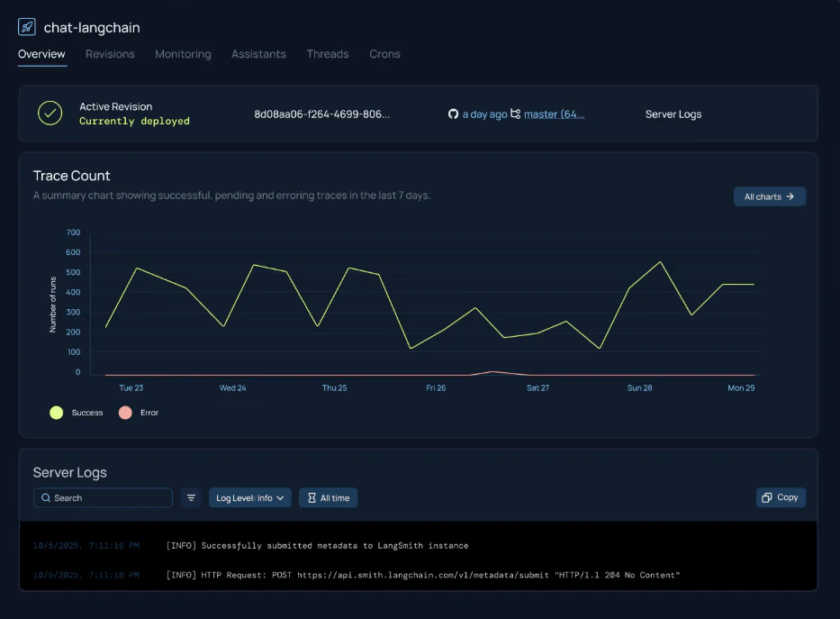Viewport: 840px width, 619px height.
Task: Open the server logs filter icon button
Action: (x=191, y=498)
